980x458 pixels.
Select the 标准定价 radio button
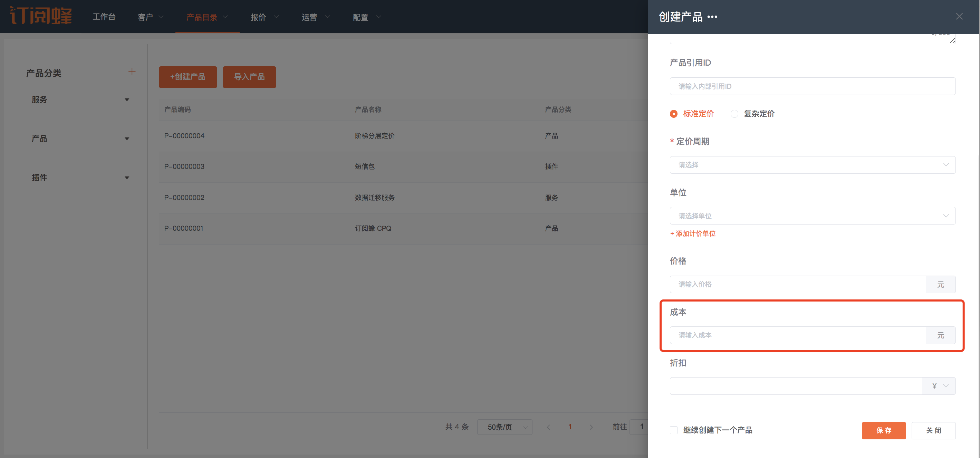674,114
